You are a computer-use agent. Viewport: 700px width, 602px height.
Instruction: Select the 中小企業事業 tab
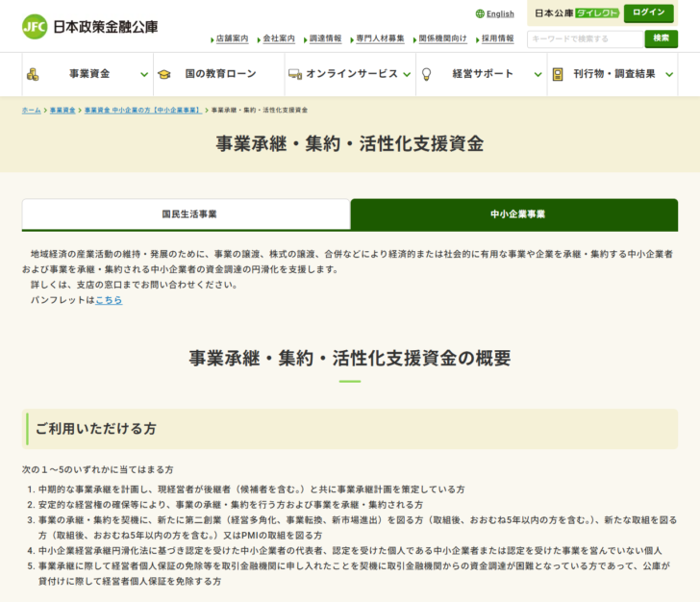tap(514, 214)
